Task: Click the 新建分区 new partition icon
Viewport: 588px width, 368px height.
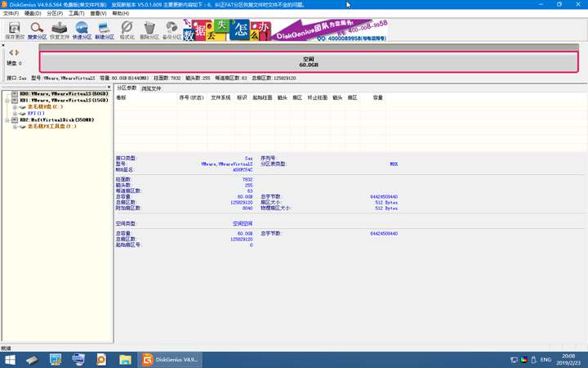Action: point(105,31)
